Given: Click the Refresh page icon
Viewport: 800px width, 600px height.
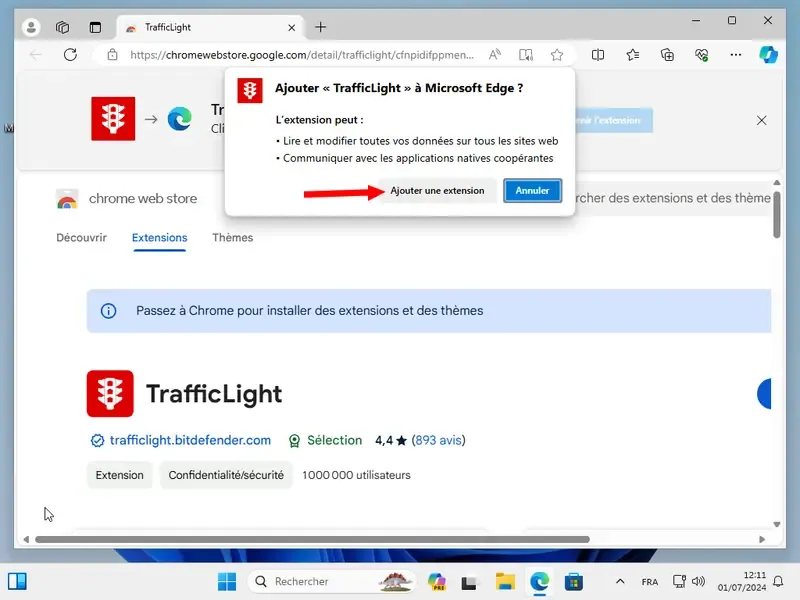Looking at the screenshot, I should coord(70,55).
